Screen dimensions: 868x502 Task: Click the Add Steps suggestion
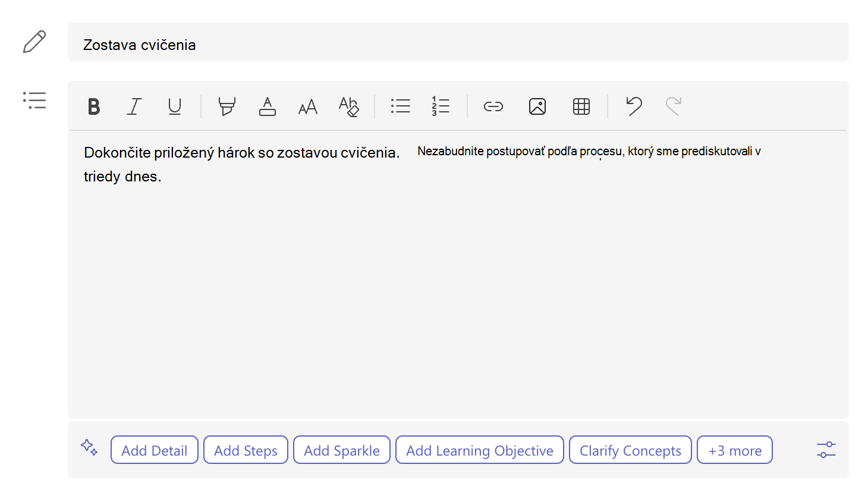pos(246,450)
